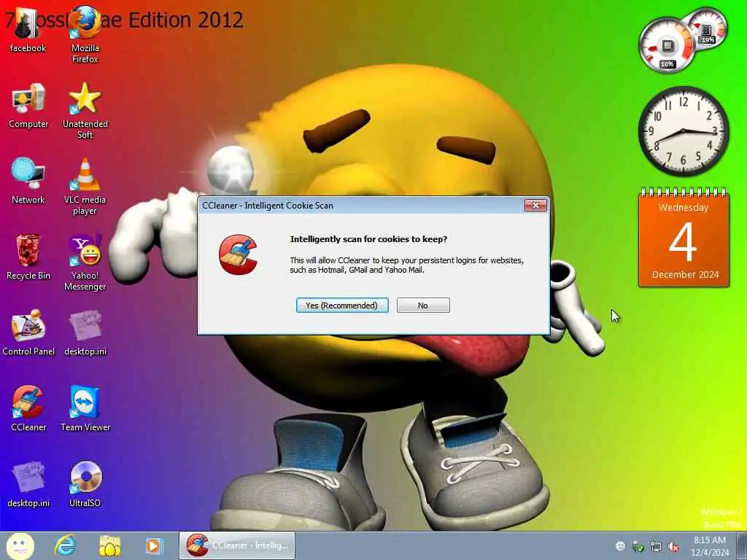The width and height of the screenshot is (747, 560).
Task: Select desktop.ini file beside Control Panel
Action: (x=85, y=332)
